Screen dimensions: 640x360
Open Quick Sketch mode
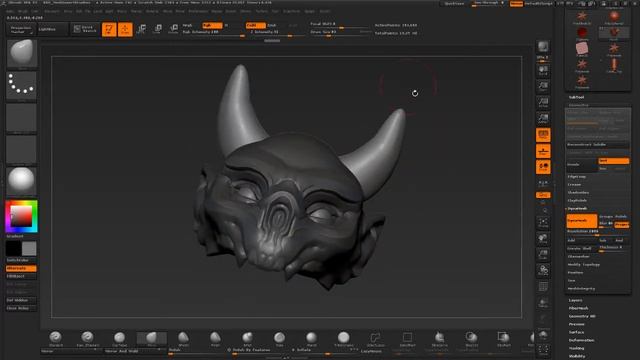tap(85, 29)
